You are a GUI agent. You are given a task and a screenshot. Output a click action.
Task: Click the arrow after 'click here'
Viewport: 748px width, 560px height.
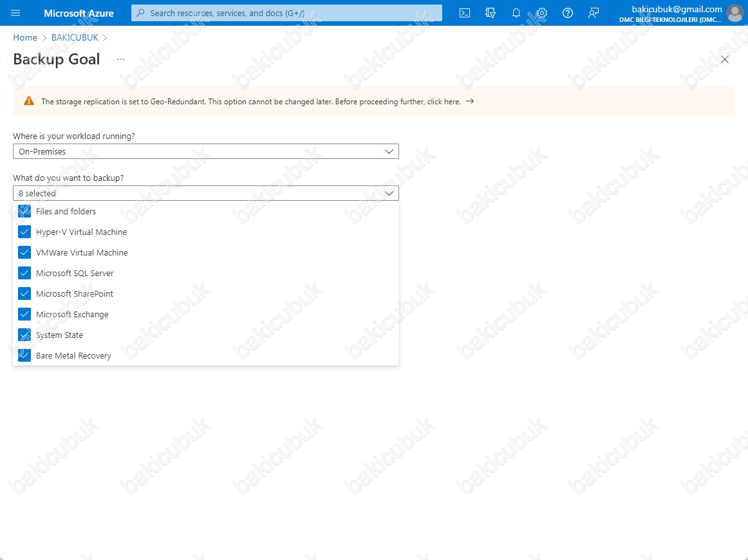[470, 101]
